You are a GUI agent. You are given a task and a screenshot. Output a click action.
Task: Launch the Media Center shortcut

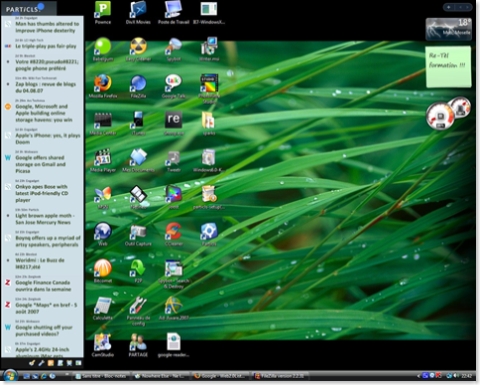click(103, 123)
